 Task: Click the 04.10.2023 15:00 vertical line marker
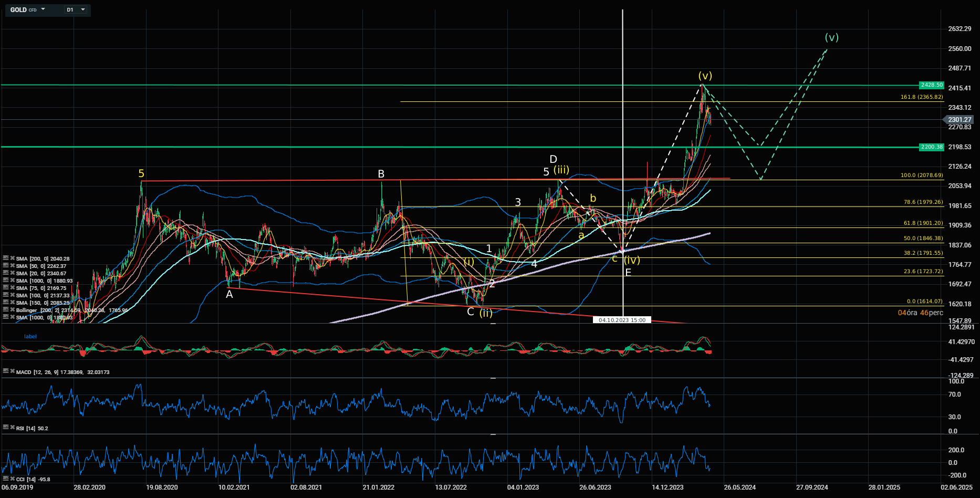pyautogui.click(x=622, y=320)
